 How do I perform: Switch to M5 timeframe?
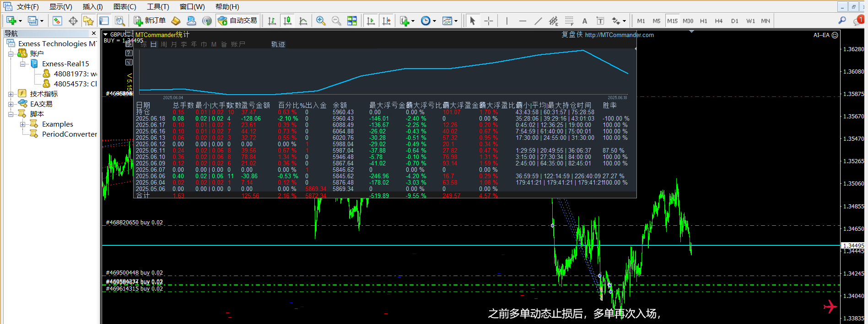pos(657,21)
